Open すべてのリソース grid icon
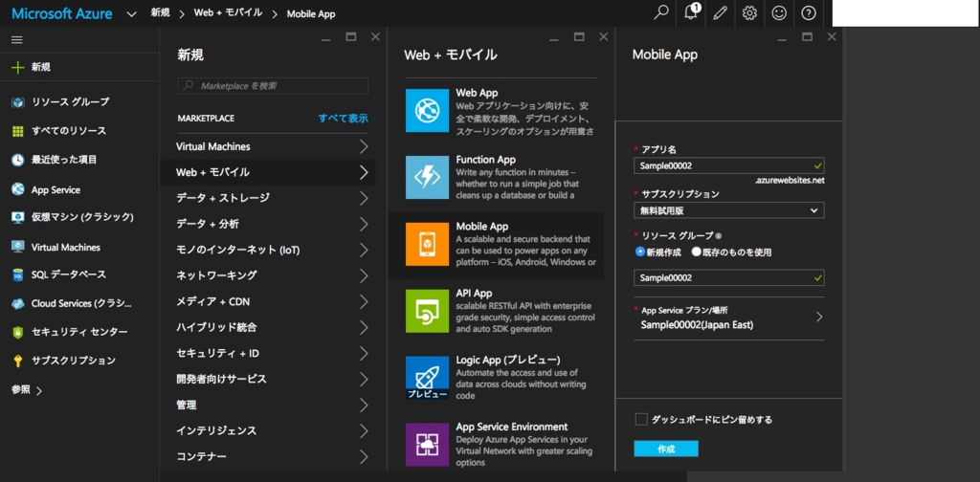This screenshot has width=980, height=482. pos(18,131)
